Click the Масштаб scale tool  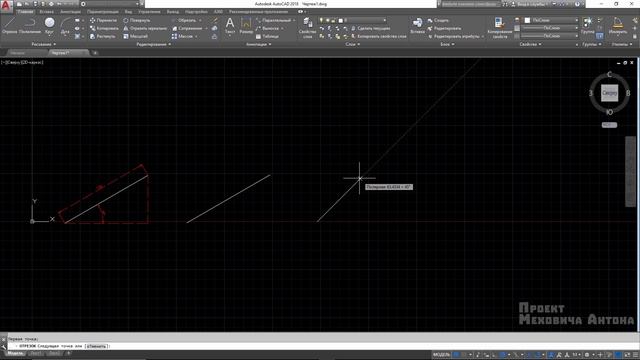(x=135, y=36)
